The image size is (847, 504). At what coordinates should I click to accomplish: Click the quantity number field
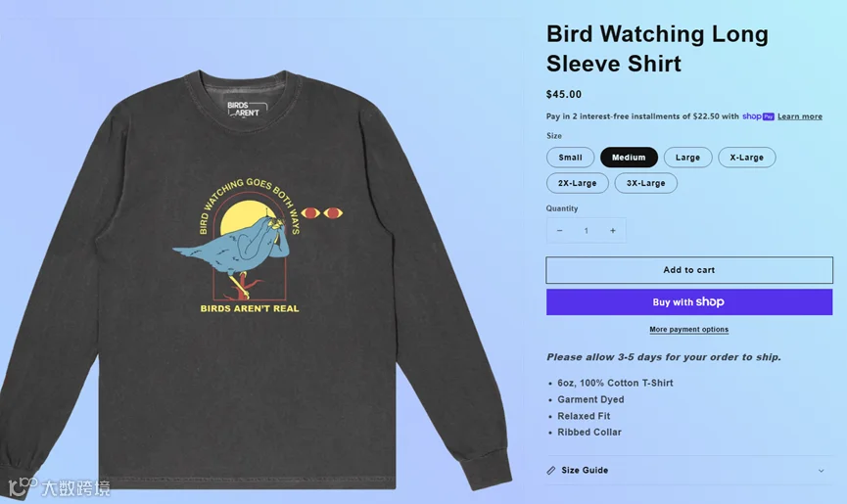click(x=587, y=230)
